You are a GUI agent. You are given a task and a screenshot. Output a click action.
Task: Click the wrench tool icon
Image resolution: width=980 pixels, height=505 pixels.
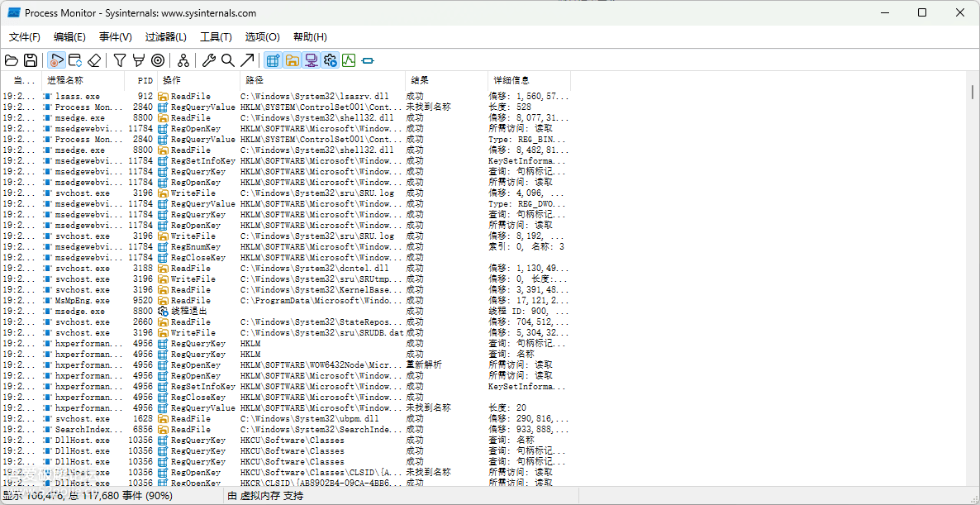pyautogui.click(x=209, y=60)
